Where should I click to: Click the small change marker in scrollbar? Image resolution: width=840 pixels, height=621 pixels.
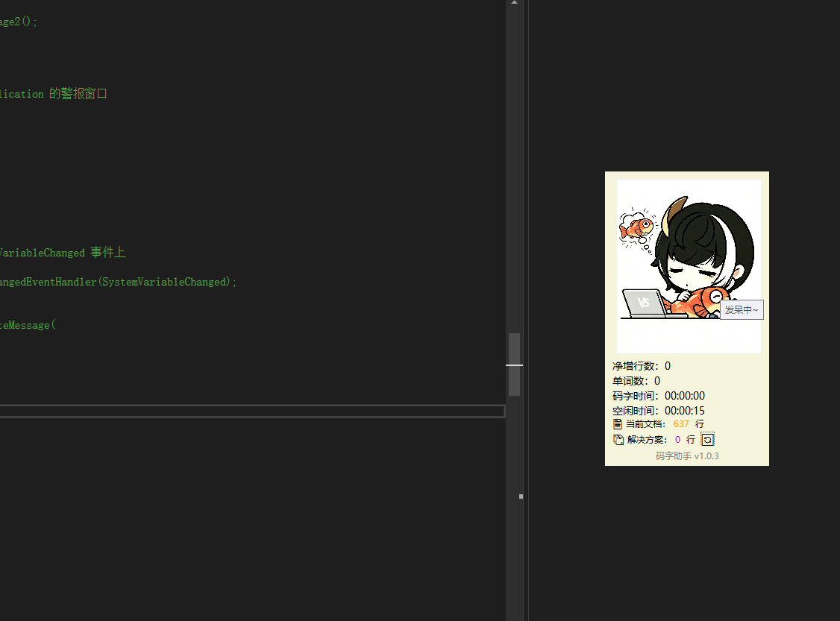(x=521, y=497)
